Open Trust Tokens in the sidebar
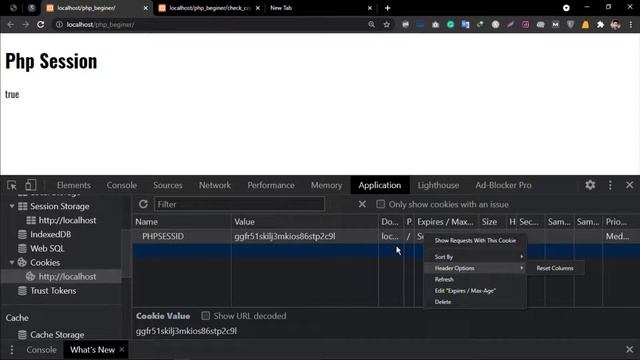This screenshot has width=640, height=360. pos(53,291)
